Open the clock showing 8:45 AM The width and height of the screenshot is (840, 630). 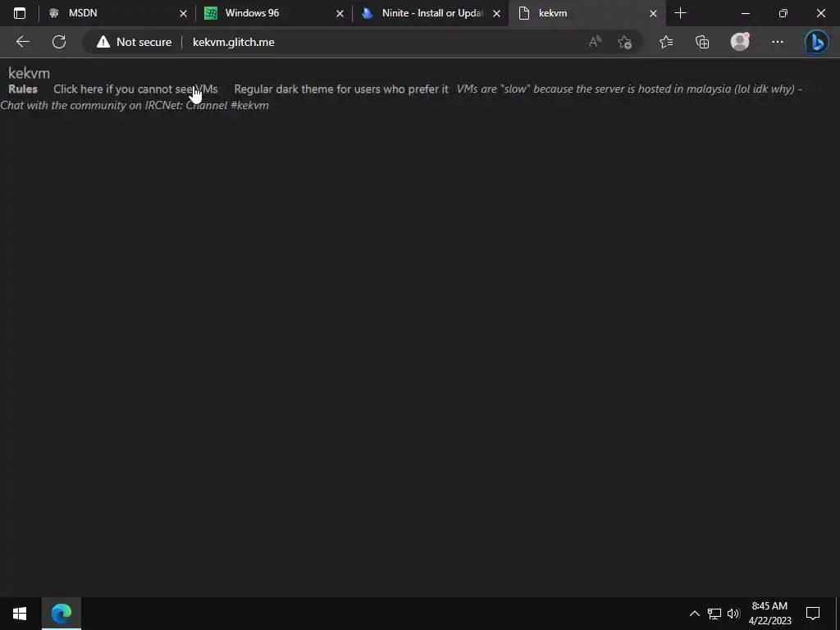click(769, 614)
